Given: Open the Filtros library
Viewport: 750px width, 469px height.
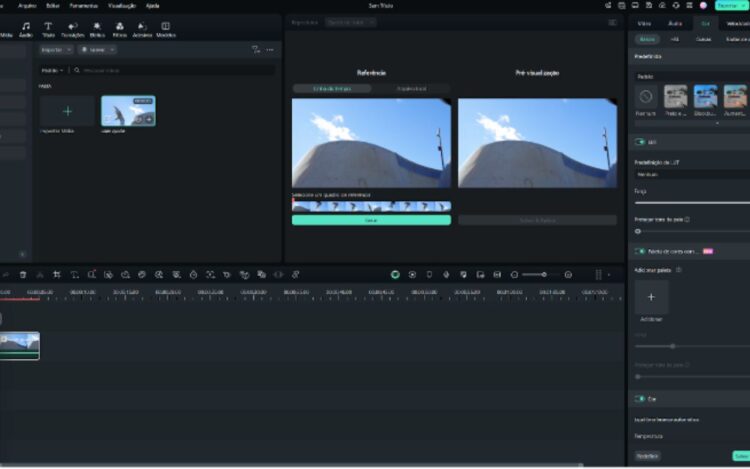Looking at the screenshot, I should pos(120,29).
